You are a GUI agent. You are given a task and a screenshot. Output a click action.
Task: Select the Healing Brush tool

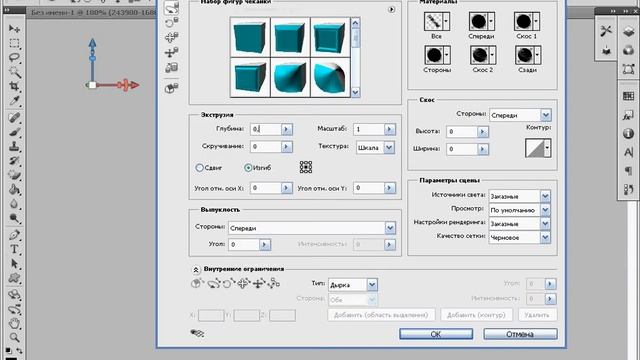coord(14,118)
